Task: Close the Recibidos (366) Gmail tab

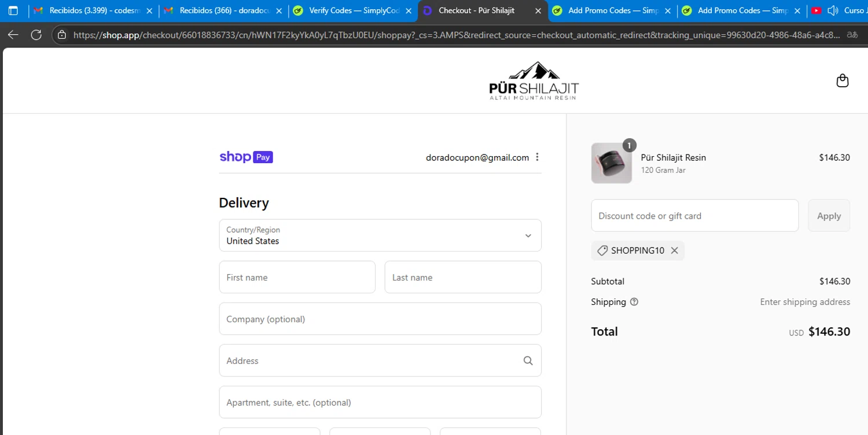Action: pyautogui.click(x=279, y=10)
